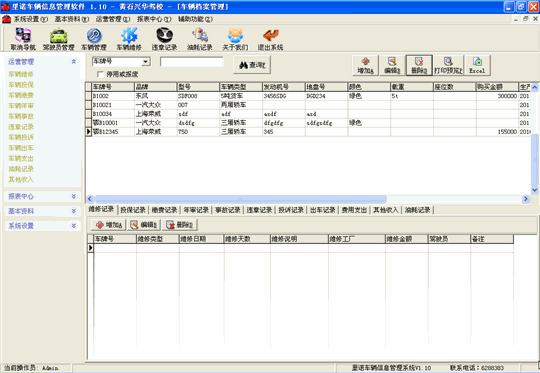
Task: Open 关于我们 toolbar icon
Action: click(235, 39)
